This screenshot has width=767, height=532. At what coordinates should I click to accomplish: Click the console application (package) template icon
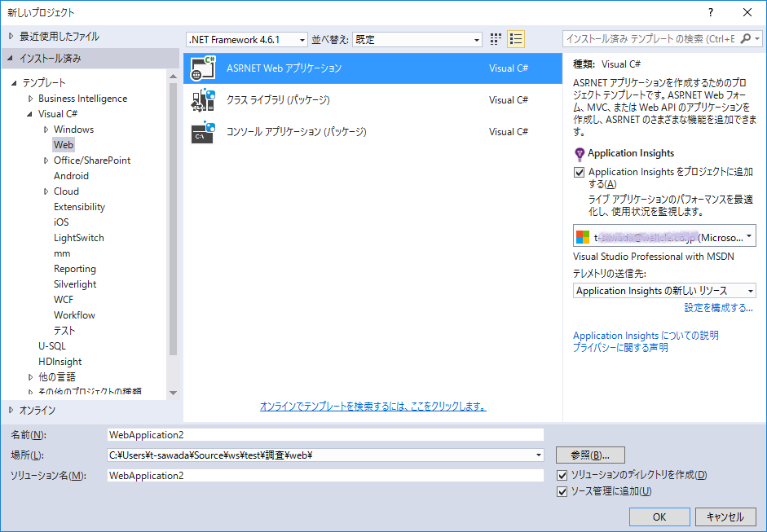(203, 132)
